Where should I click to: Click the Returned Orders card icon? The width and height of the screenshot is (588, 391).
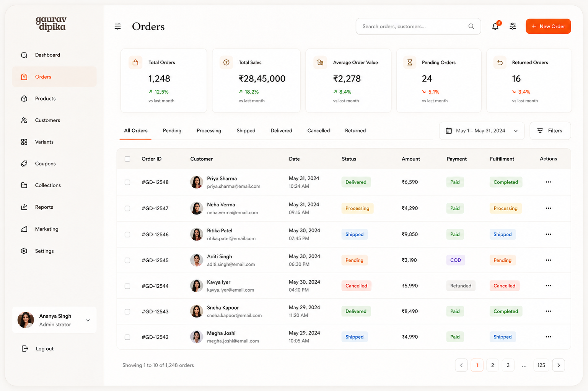click(500, 62)
